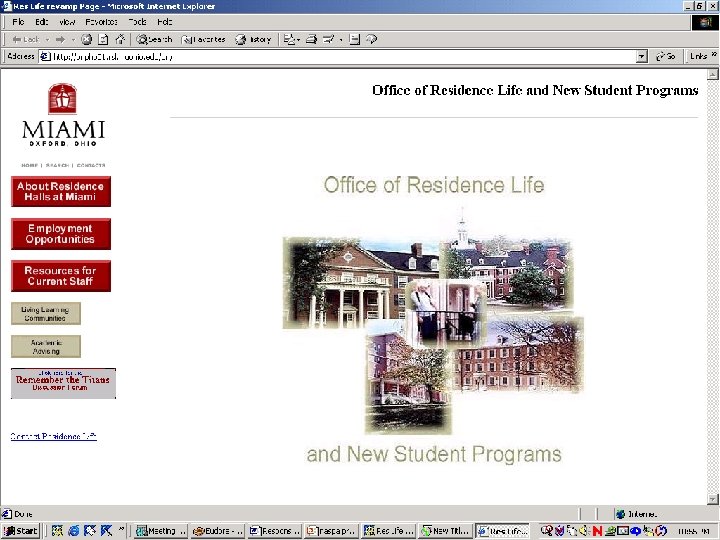Click the Internet zone status indicator
The image size is (720, 540).
click(x=637, y=514)
